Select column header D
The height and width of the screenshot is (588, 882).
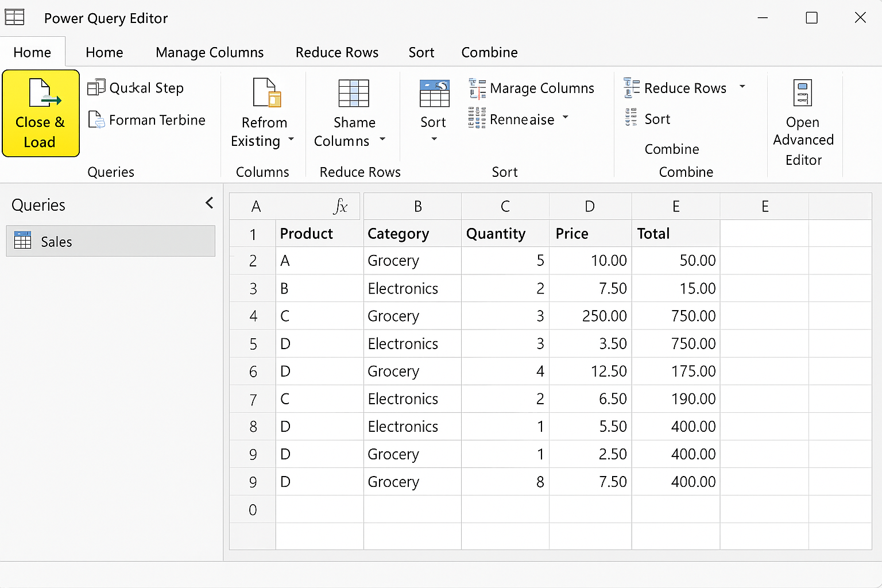pos(590,206)
